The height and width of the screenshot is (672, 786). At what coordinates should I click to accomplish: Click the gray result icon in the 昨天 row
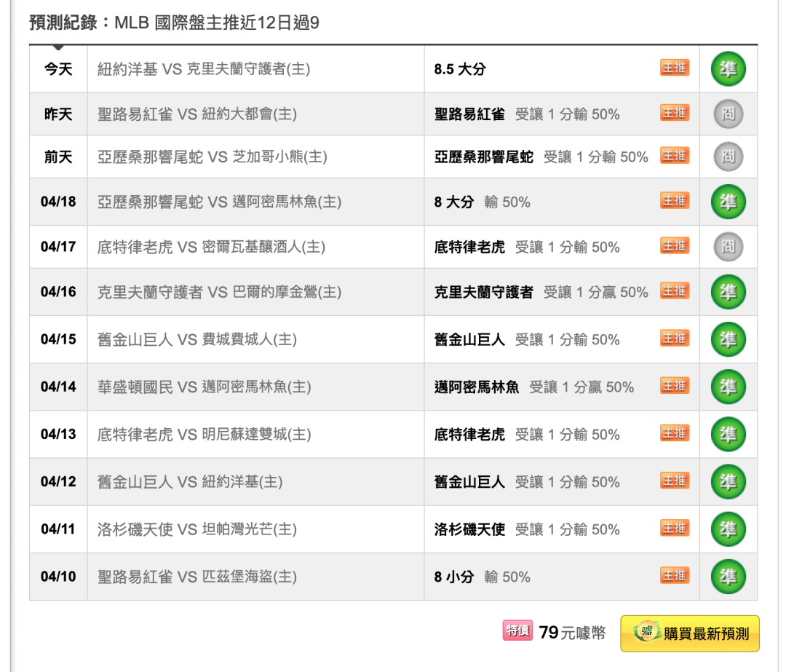coord(729,114)
